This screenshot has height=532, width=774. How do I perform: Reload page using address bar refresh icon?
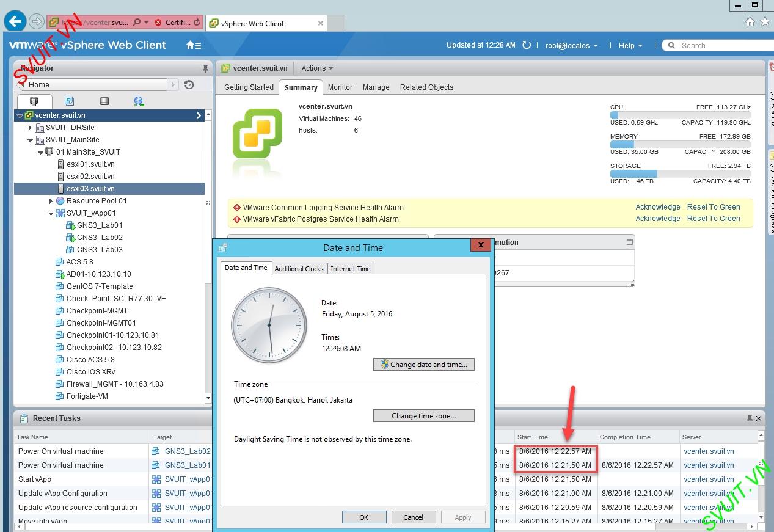click(x=197, y=23)
